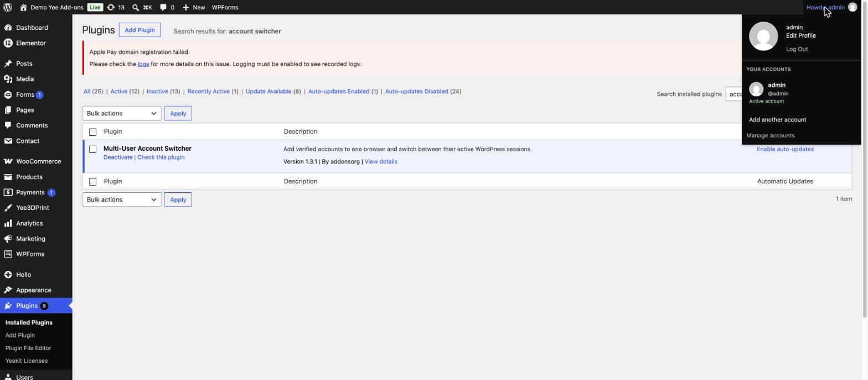Click the Payments icon in sidebar
Image resolution: width=868 pixels, height=380 pixels.
(x=8, y=193)
